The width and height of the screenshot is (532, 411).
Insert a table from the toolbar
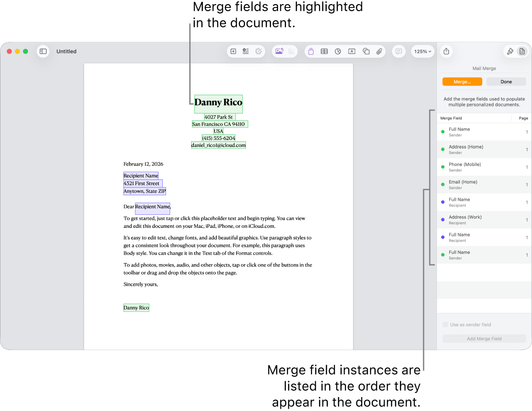click(324, 52)
